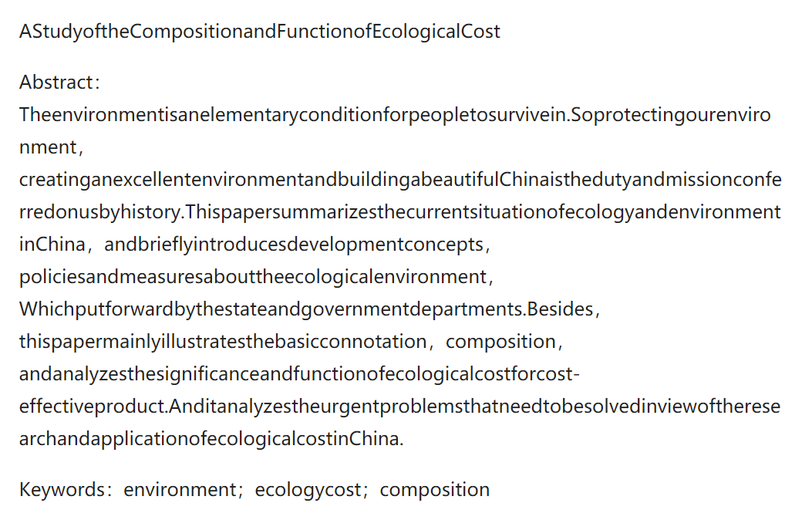
Task: Click the 'Abstract:' heading text
Action: tap(59, 83)
